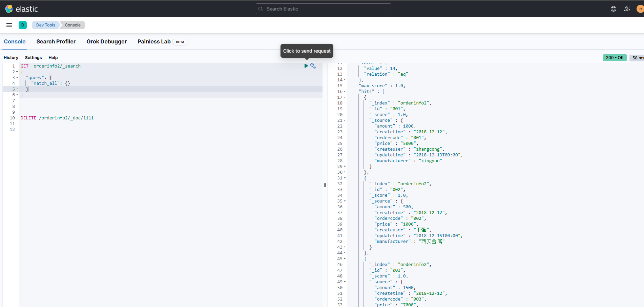Open the hamburger navigation menu
644x307 pixels.
(9, 25)
